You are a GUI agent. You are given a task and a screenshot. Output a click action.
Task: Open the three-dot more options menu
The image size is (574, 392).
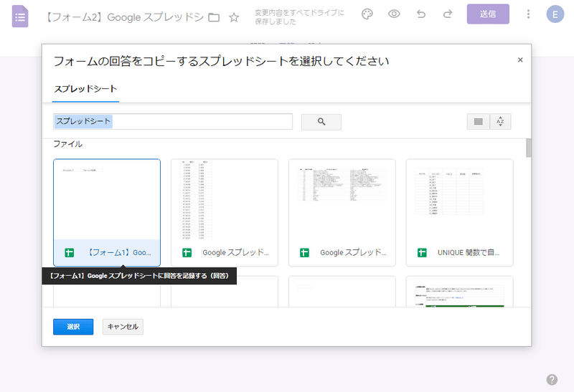pyautogui.click(x=528, y=14)
